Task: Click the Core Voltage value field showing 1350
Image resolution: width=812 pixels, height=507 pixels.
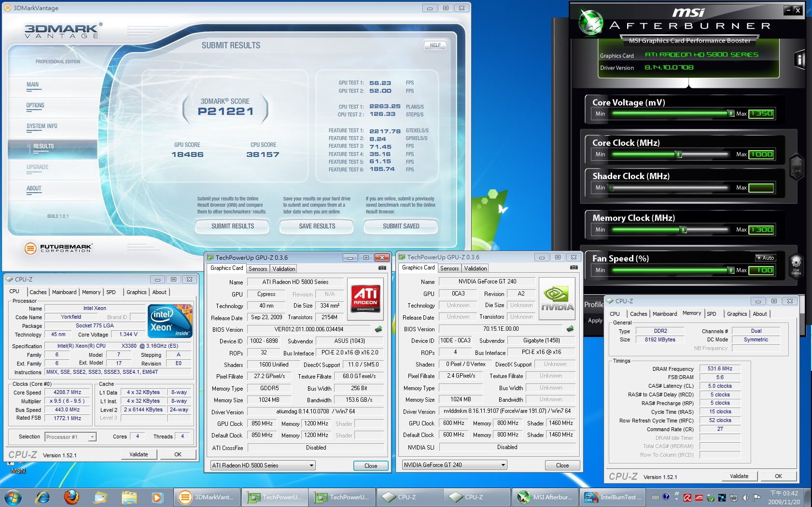Action: tap(762, 113)
